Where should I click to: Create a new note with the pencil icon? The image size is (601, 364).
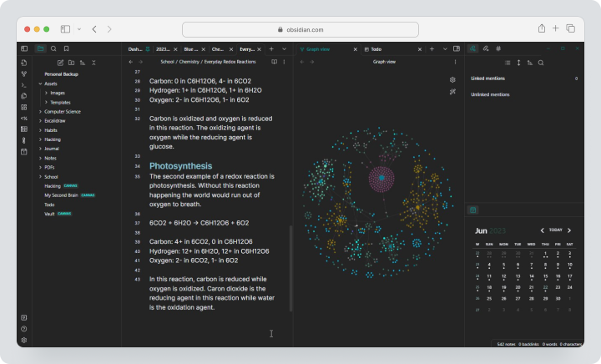(60, 63)
